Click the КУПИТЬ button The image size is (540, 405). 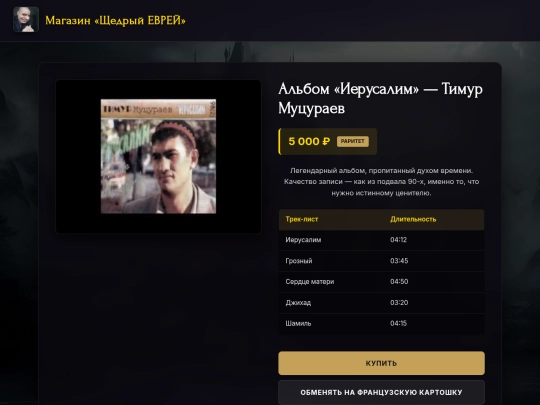(381, 363)
